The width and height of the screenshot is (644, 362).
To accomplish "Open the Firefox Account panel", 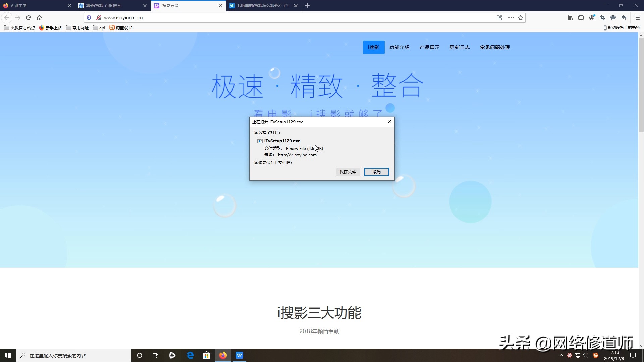I will [591, 18].
